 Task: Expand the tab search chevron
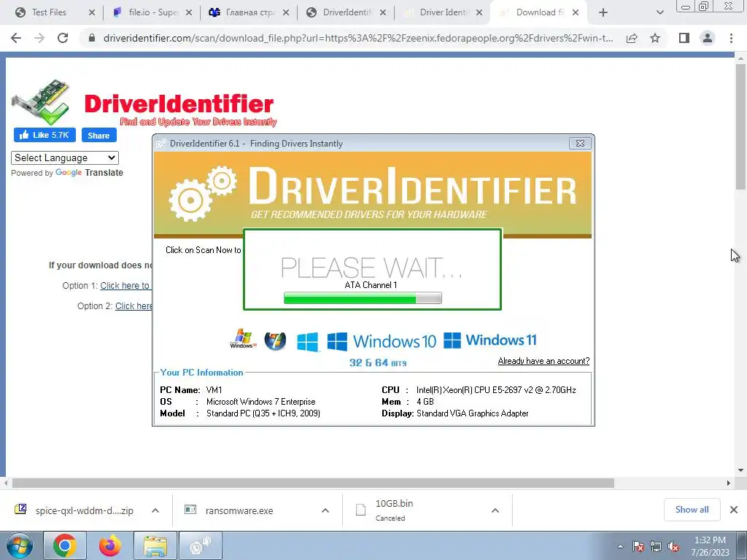[x=659, y=13]
